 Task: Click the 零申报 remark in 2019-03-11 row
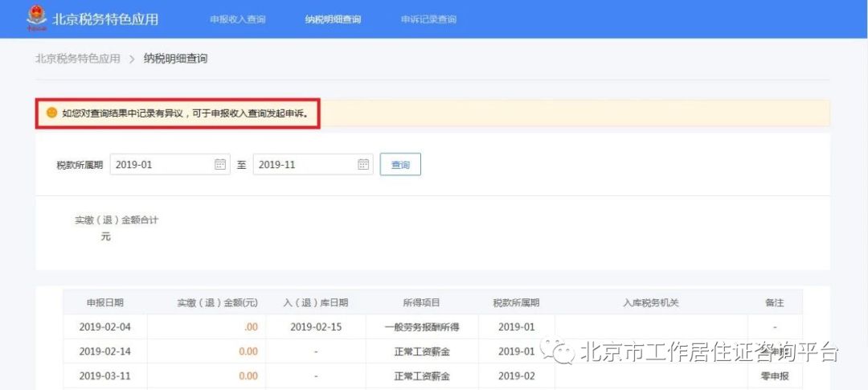[775, 376]
